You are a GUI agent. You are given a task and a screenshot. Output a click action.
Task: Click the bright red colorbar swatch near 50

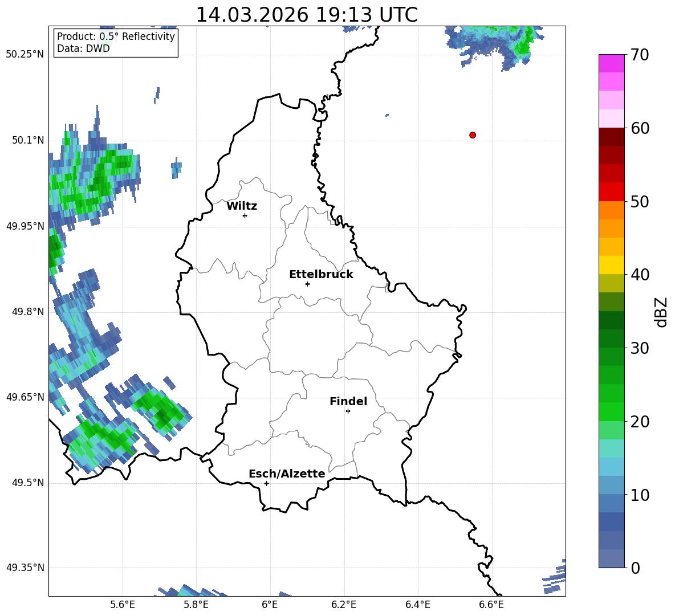(x=611, y=192)
